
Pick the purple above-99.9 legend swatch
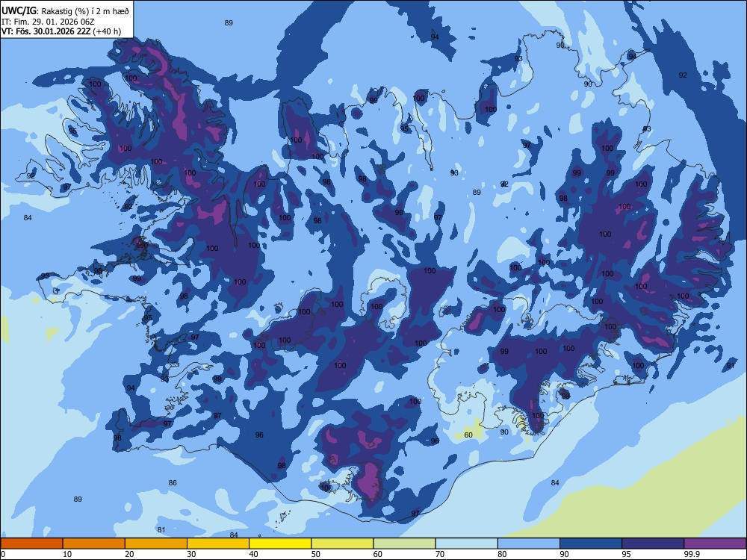pyautogui.click(x=715, y=544)
